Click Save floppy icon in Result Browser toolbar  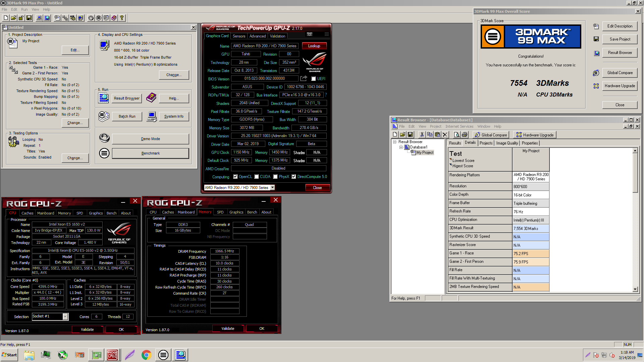(410, 135)
